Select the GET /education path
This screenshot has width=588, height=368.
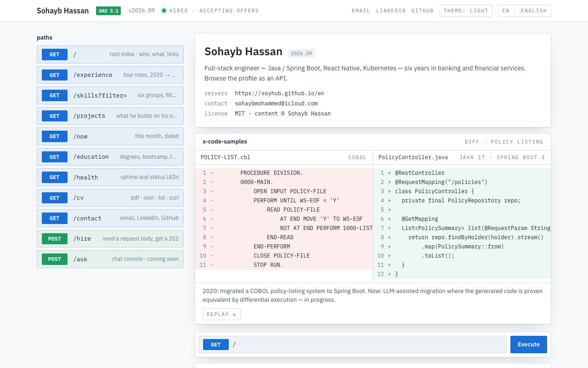click(110, 157)
